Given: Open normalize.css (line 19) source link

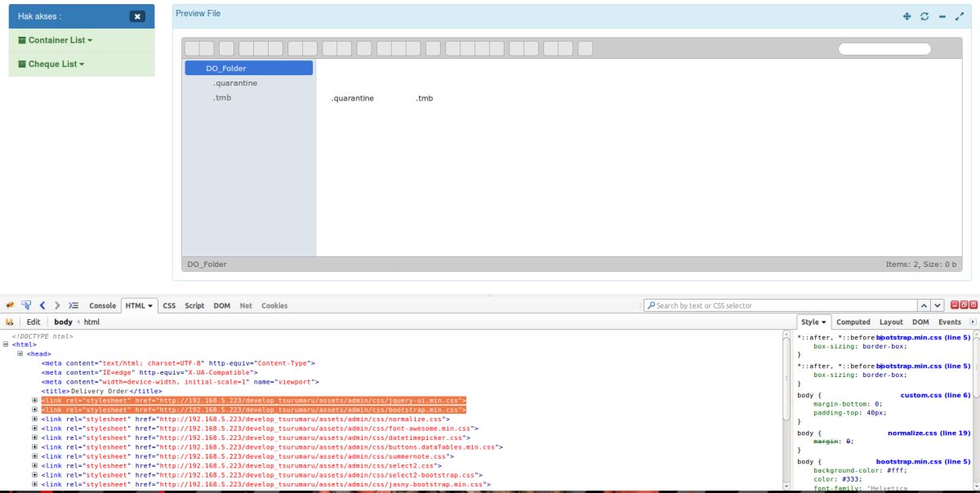Looking at the screenshot, I should point(929,433).
